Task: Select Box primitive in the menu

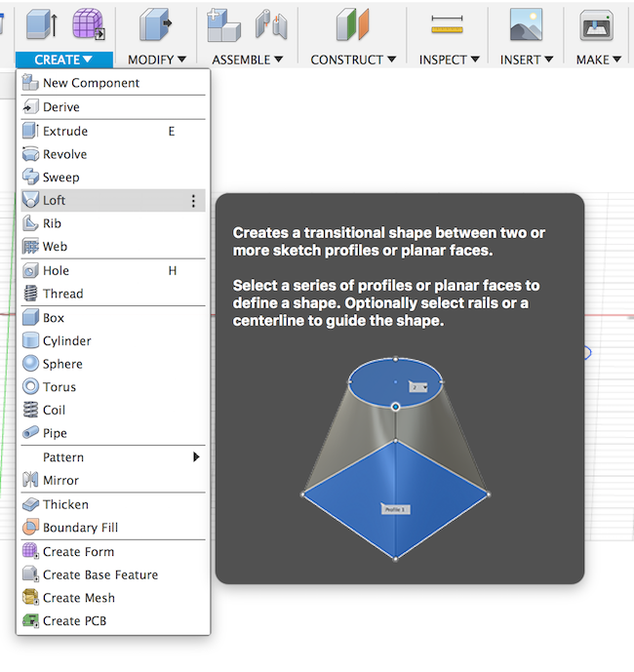Action: pyautogui.click(x=113, y=318)
